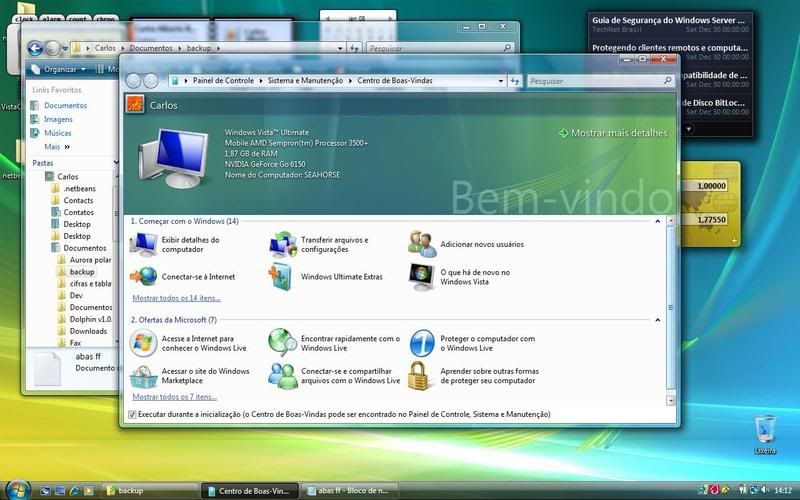Open 'Exibir detalhes do computador' icon
Image resolution: width=800 pixels, height=500 pixels.
tap(144, 244)
